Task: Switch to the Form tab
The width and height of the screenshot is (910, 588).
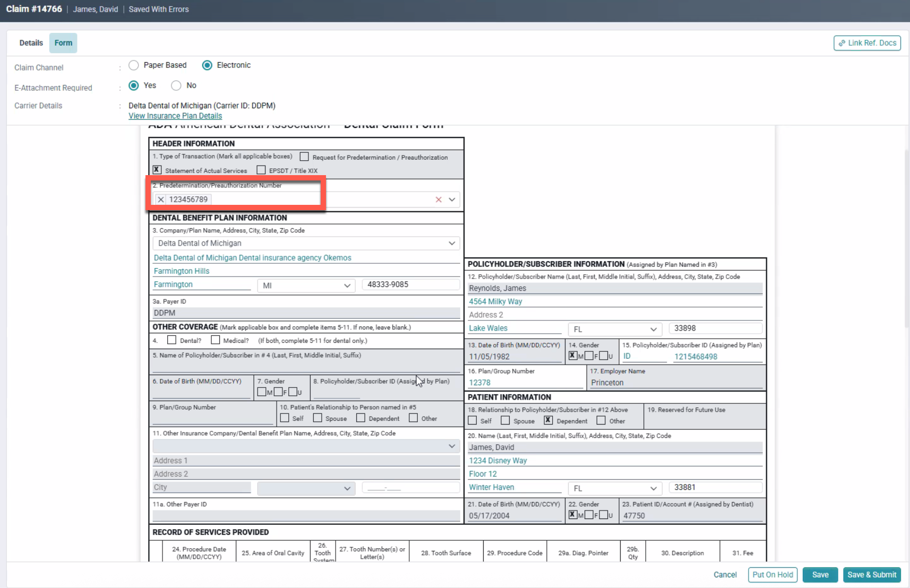Action: pyautogui.click(x=63, y=43)
